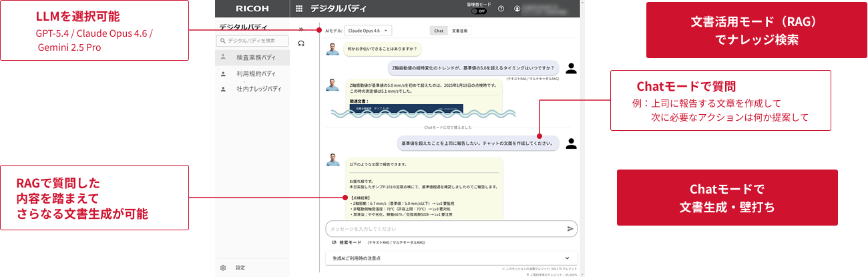
Task: Click the help question mark icon
Action: (x=501, y=9)
